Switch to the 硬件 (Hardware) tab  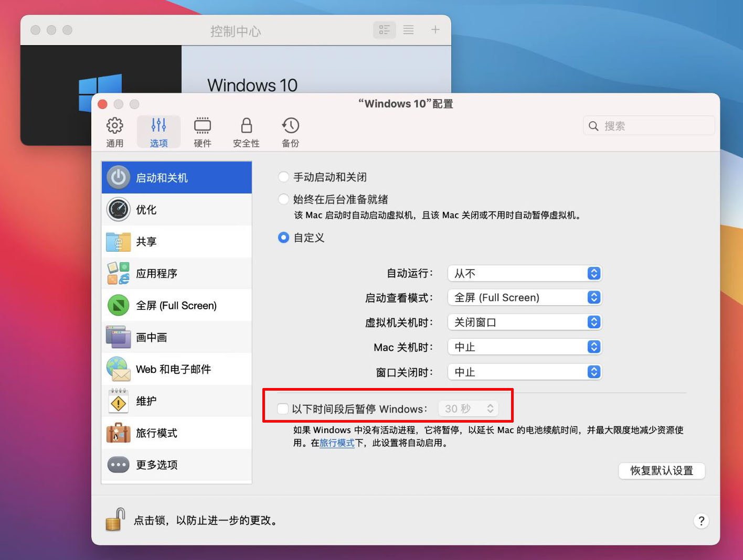[x=202, y=132]
